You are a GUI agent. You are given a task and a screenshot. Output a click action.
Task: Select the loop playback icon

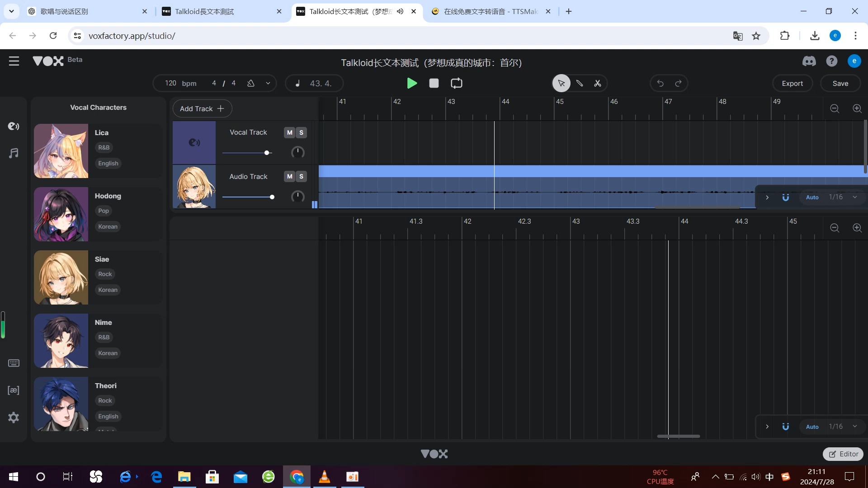(x=456, y=84)
